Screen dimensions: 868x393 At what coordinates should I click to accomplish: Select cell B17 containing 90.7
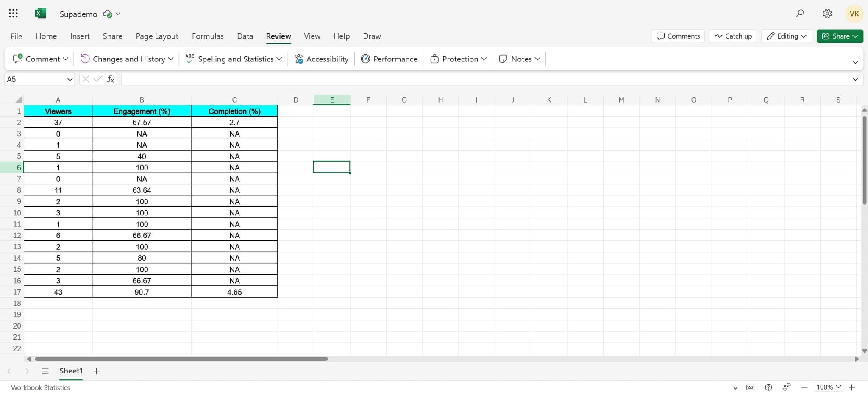pyautogui.click(x=142, y=292)
